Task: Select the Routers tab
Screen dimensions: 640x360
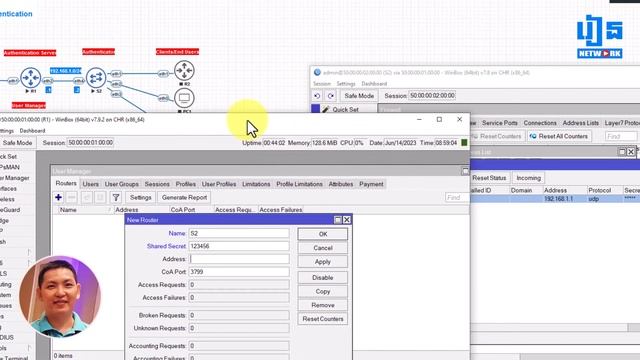Action: pos(66,184)
